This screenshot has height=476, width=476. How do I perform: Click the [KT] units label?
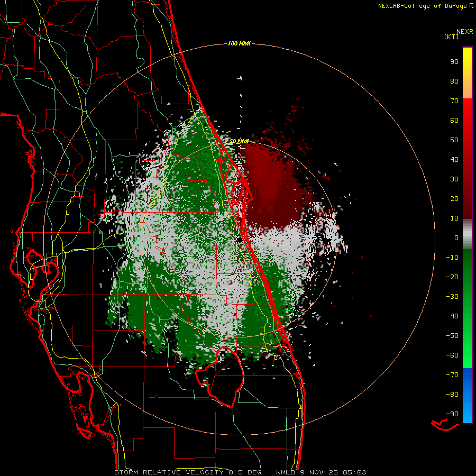tap(451, 36)
